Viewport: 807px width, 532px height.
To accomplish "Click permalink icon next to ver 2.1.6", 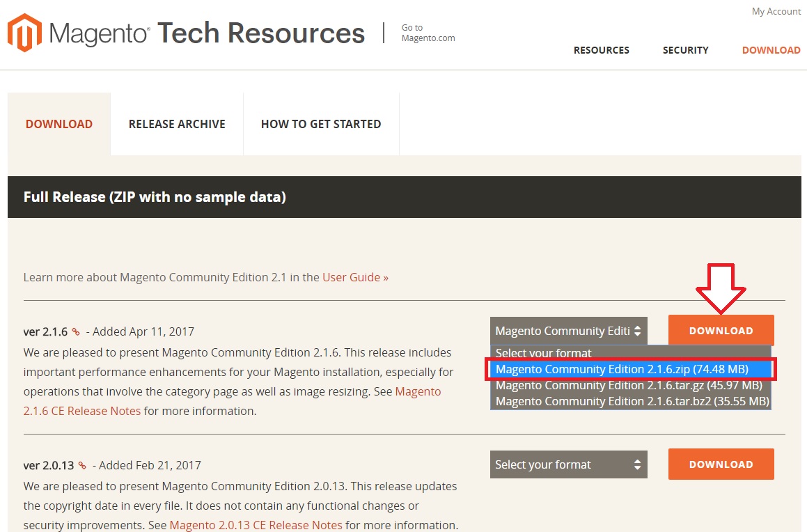I will click(76, 332).
